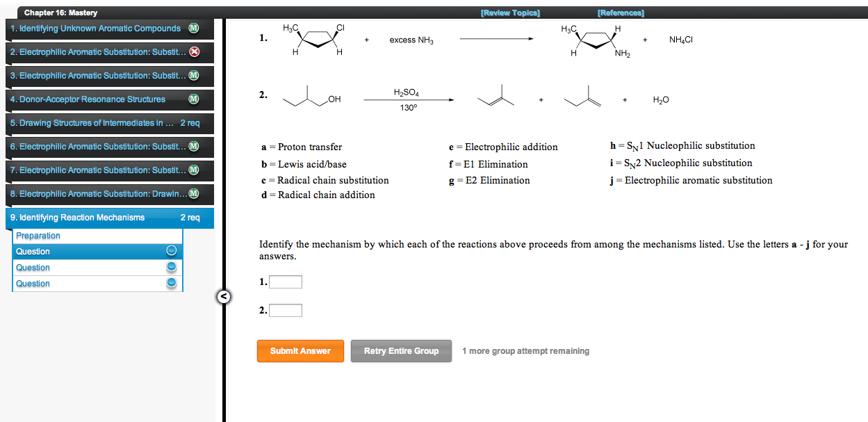Toggle the status circle on the third Question
The image size is (868, 422).
click(171, 283)
